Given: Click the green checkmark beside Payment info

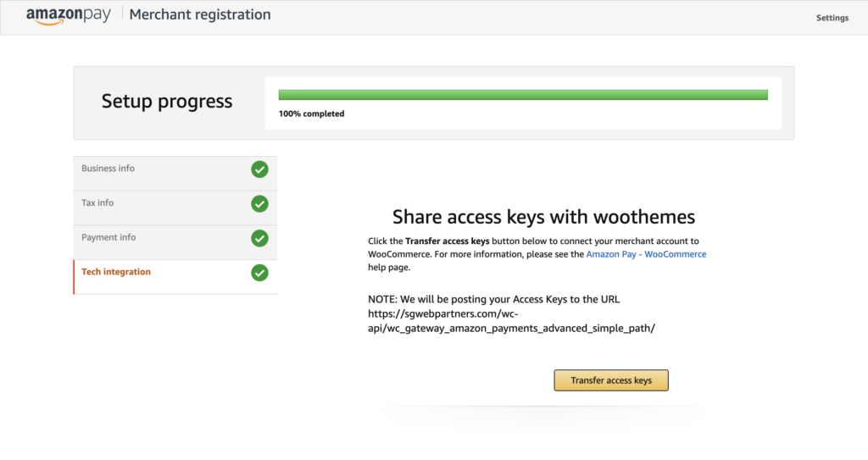Looking at the screenshot, I should point(259,238).
